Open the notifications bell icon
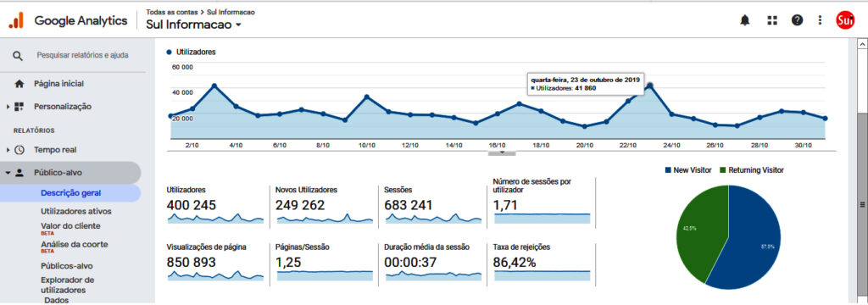 pyautogui.click(x=745, y=20)
